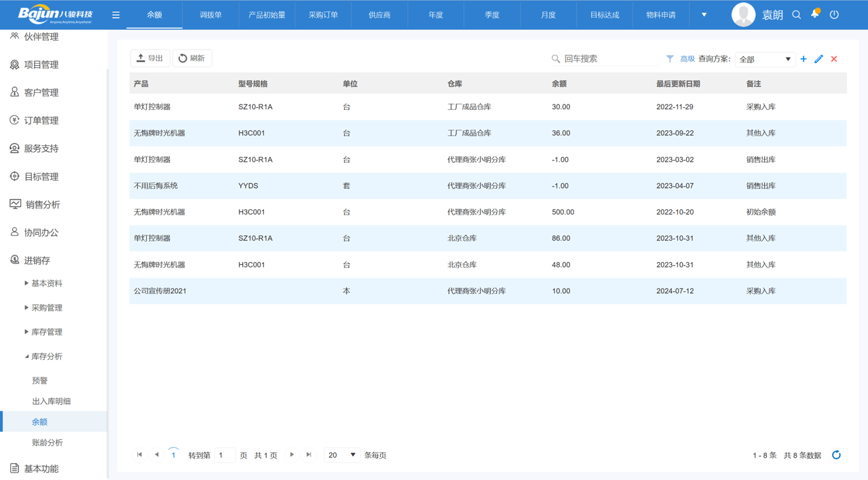868x480 pixels.
Task: Open the 查询方案 dropdown showing 全部
Action: 765,59
